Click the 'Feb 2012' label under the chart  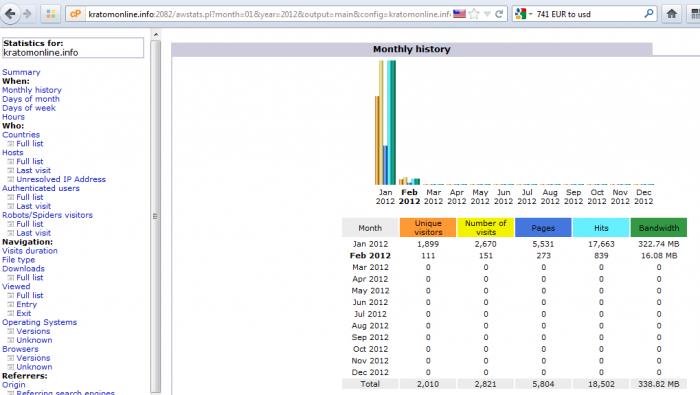409,197
